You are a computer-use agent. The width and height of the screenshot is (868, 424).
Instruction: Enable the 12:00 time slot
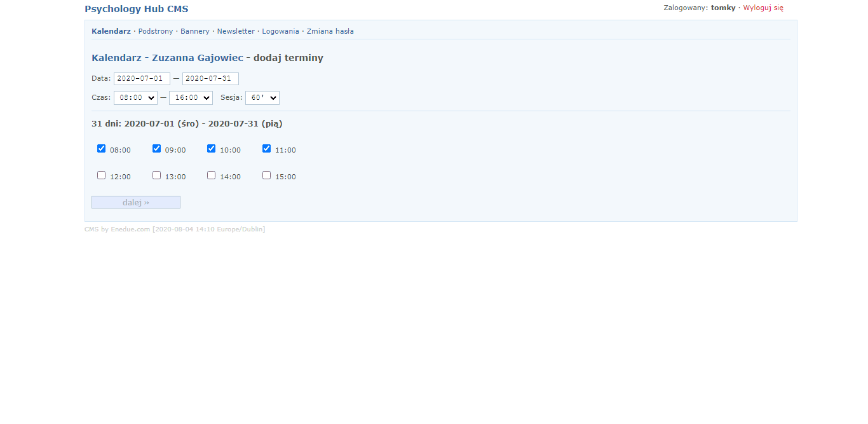[x=101, y=175]
